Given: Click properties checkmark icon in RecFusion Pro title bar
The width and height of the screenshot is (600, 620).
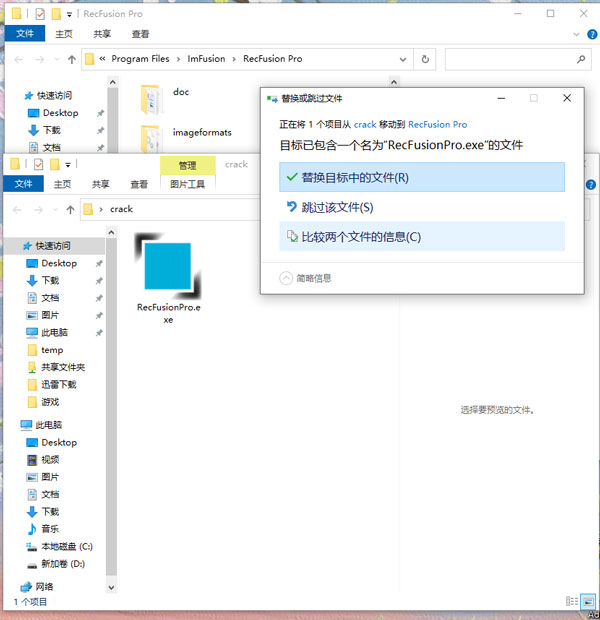Looking at the screenshot, I should [40, 14].
